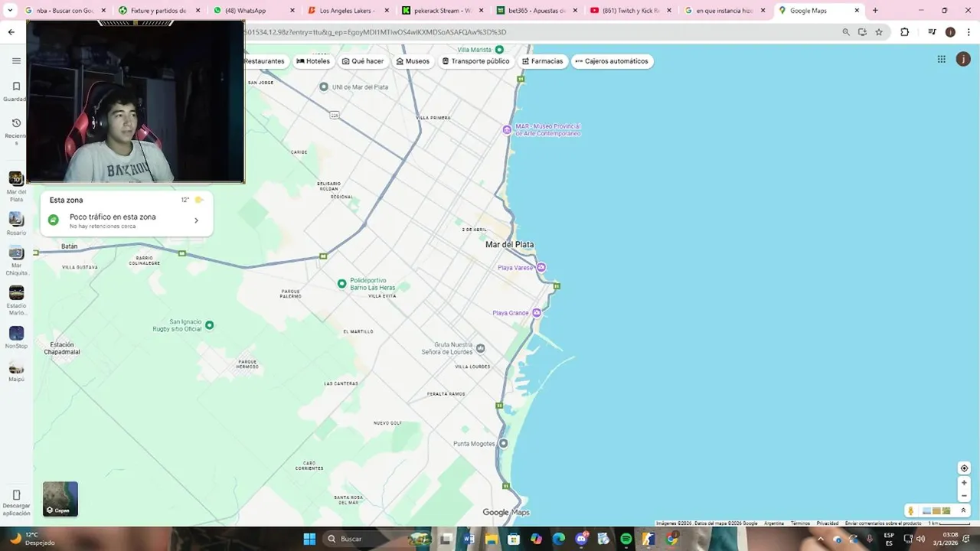The image size is (980, 551).
Task: Switch to the Fixture y partidos tab
Action: coord(158,11)
